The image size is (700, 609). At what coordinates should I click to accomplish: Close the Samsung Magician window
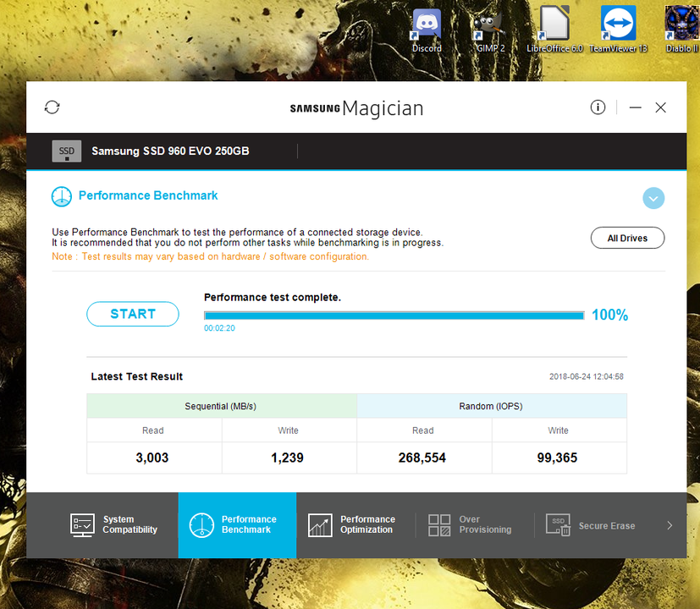click(x=661, y=107)
